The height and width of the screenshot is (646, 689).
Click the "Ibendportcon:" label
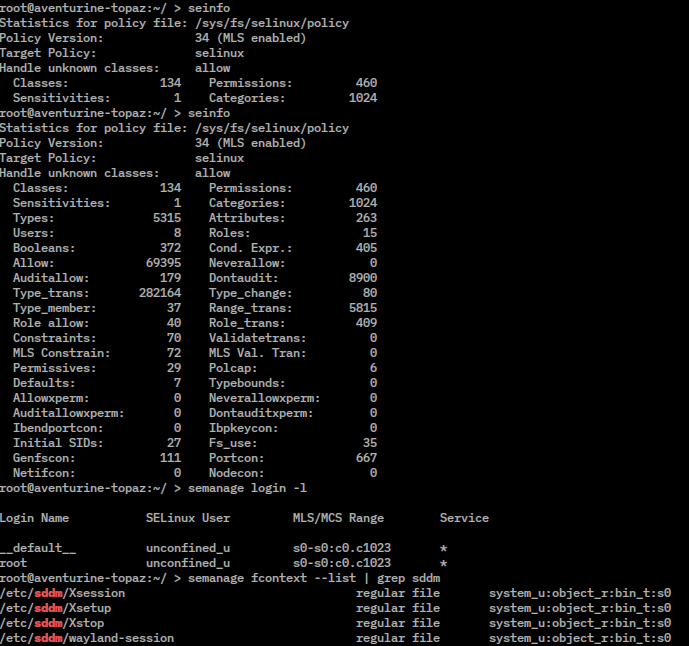pos(58,428)
